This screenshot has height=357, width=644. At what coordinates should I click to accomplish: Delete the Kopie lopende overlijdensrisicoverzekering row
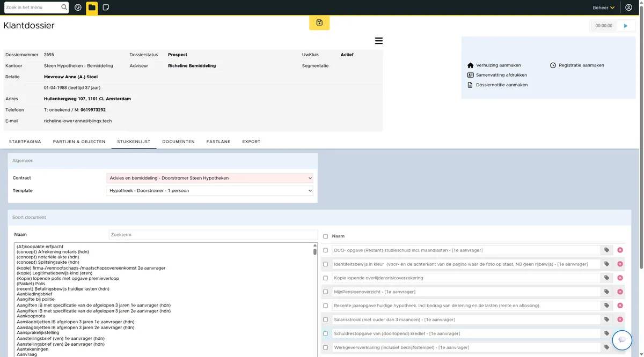[620, 278]
